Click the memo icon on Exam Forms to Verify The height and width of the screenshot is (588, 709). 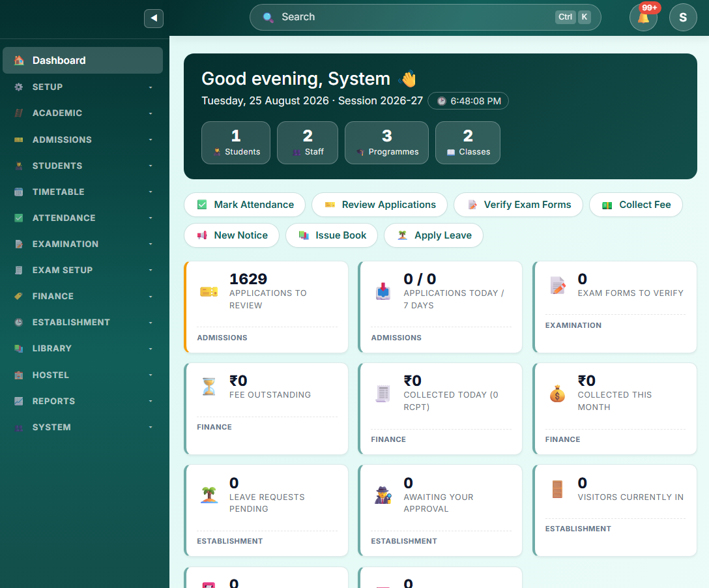[557, 286]
